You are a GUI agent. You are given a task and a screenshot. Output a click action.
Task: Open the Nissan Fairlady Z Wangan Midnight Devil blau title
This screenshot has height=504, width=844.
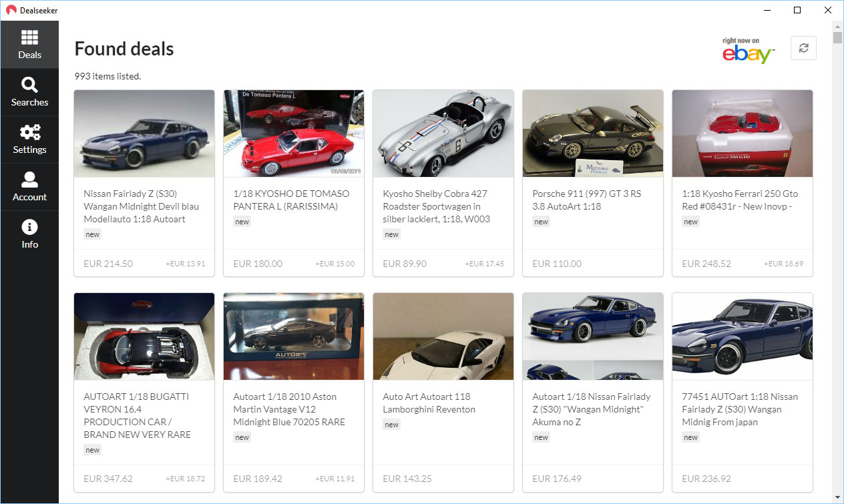click(x=142, y=206)
